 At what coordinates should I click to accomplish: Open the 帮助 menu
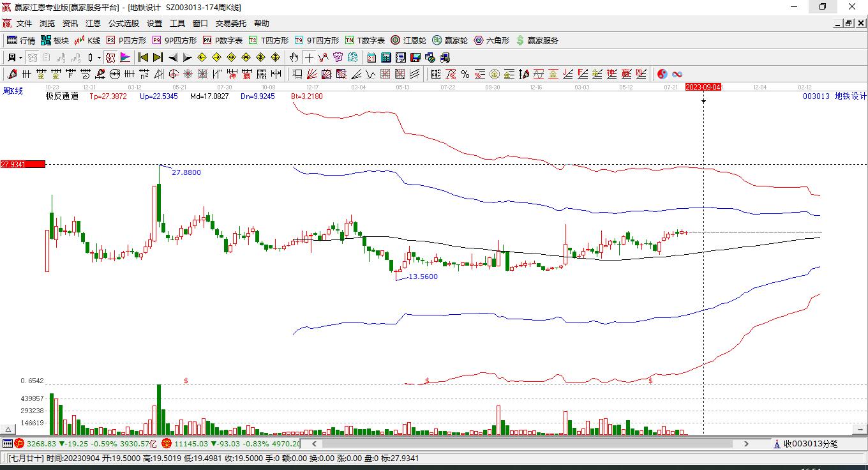point(262,24)
